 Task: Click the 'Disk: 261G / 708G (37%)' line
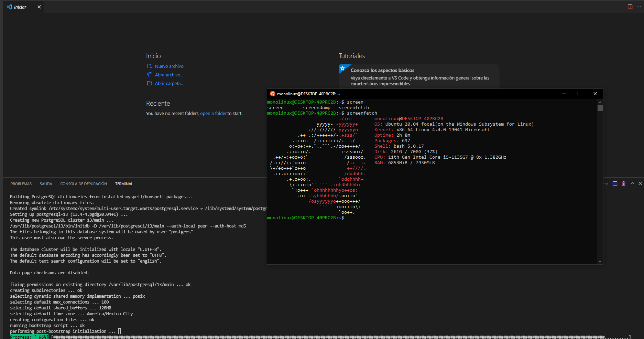406,152
